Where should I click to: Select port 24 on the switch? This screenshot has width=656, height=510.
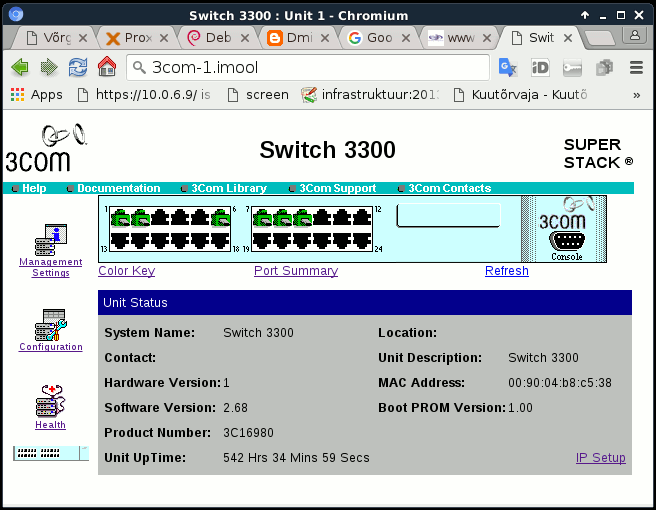[x=362, y=241]
